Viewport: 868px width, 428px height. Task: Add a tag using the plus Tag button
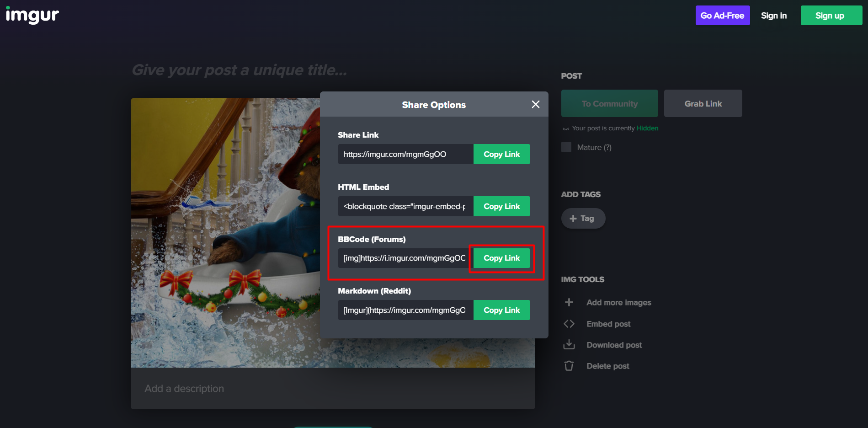click(583, 219)
